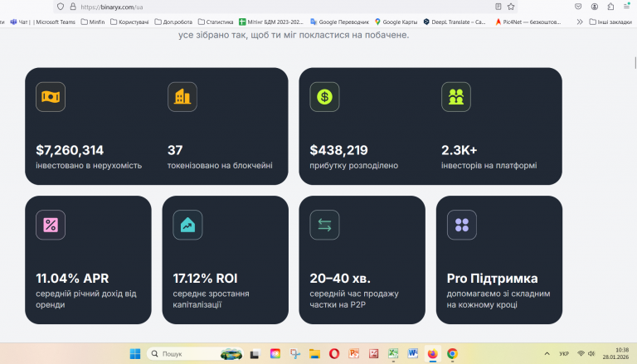Click the 17.12% ROI heading
Viewport: 637px width, 364px height.
(x=205, y=279)
